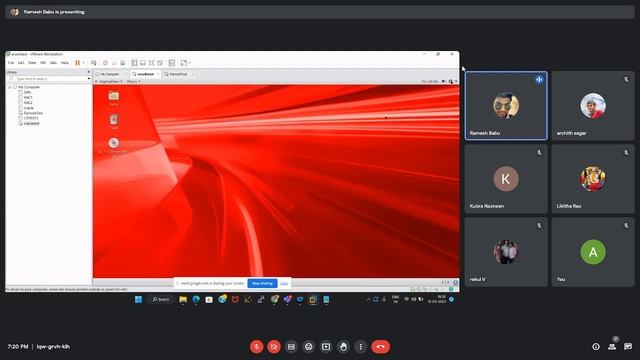Viewport: 640px width, 360px height.
Task: Toggle captions in the Meet control bar
Action: click(x=291, y=347)
